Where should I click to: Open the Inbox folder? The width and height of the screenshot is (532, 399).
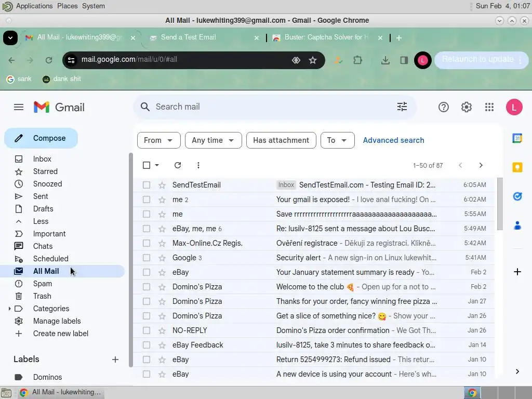(42, 159)
